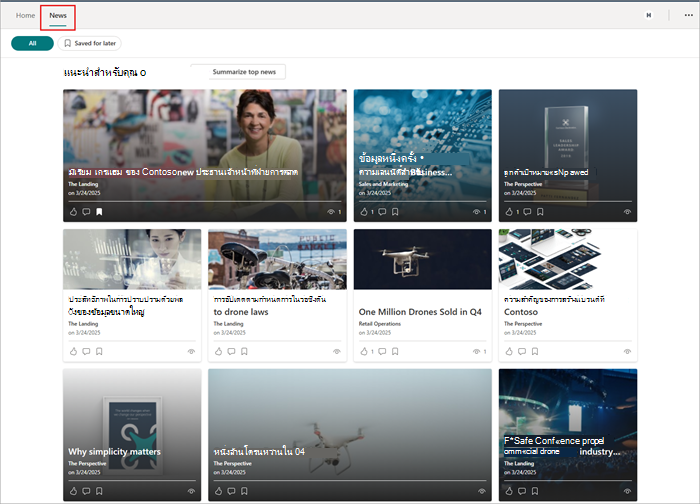Image resolution: width=700 pixels, height=504 pixels.
Task: Bookmark the Sales and Marketing article
Action: [395, 212]
